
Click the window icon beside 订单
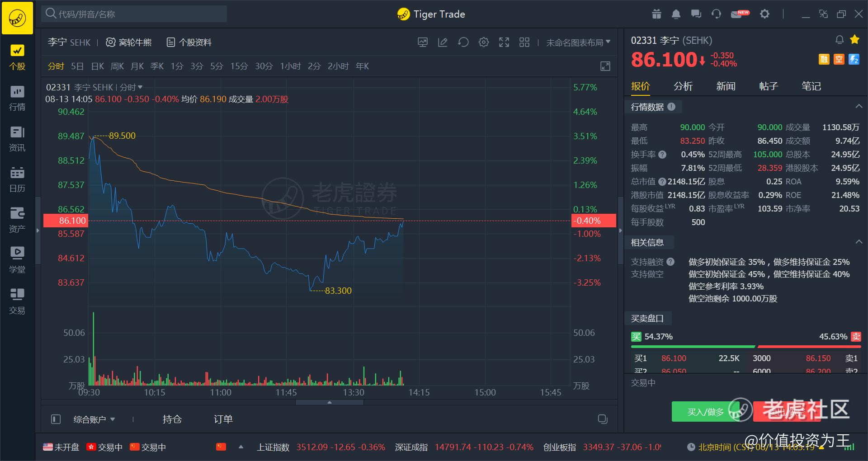click(x=603, y=419)
